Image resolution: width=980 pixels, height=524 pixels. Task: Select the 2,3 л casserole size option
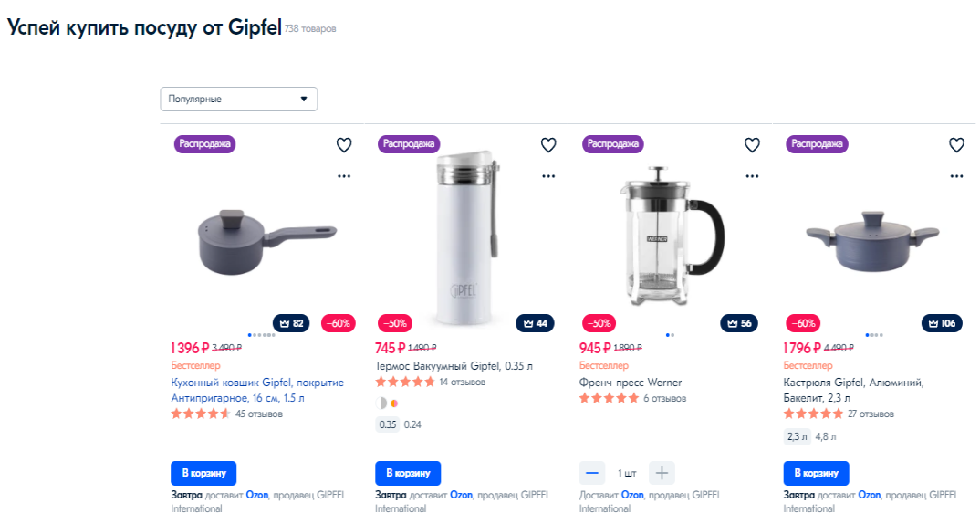(797, 436)
